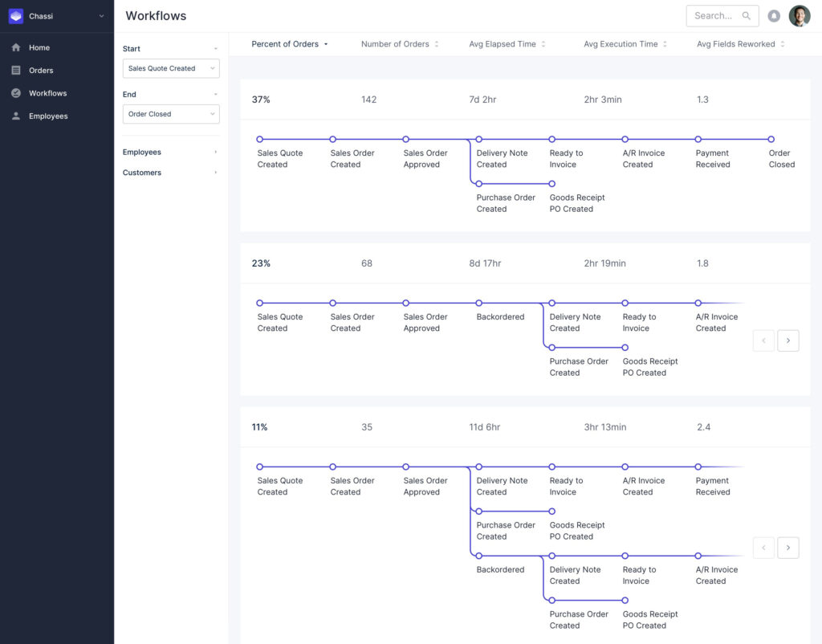Navigate to Orders
The height and width of the screenshot is (644, 822).
pos(41,71)
